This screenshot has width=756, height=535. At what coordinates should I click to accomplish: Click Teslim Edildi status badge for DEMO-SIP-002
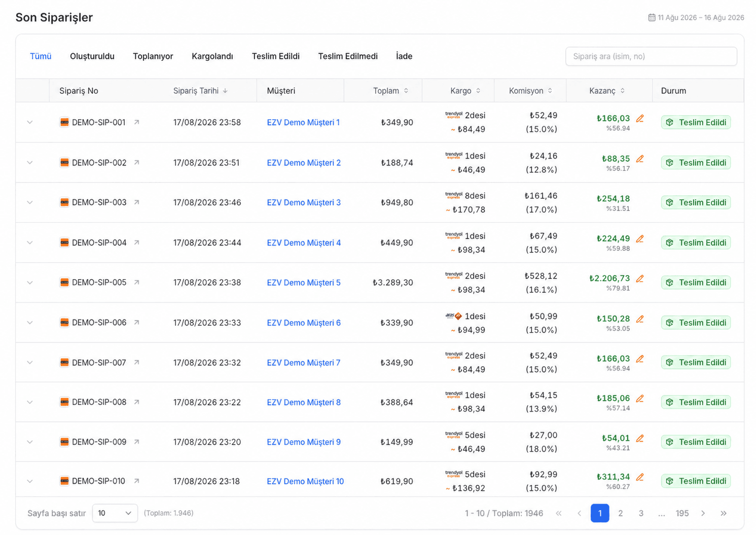click(x=696, y=163)
